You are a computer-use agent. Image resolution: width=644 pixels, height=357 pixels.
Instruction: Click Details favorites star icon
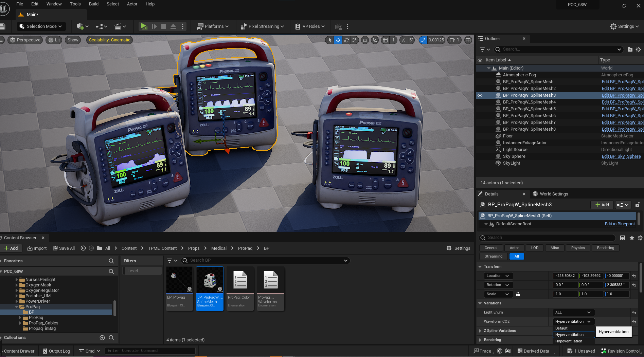click(632, 238)
